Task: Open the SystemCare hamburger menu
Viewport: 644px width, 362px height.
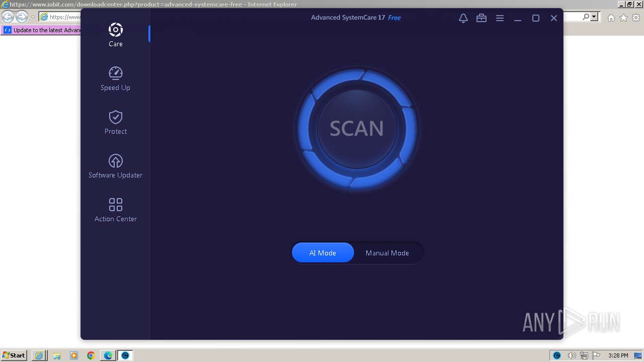Action: click(x=500, y=18)
